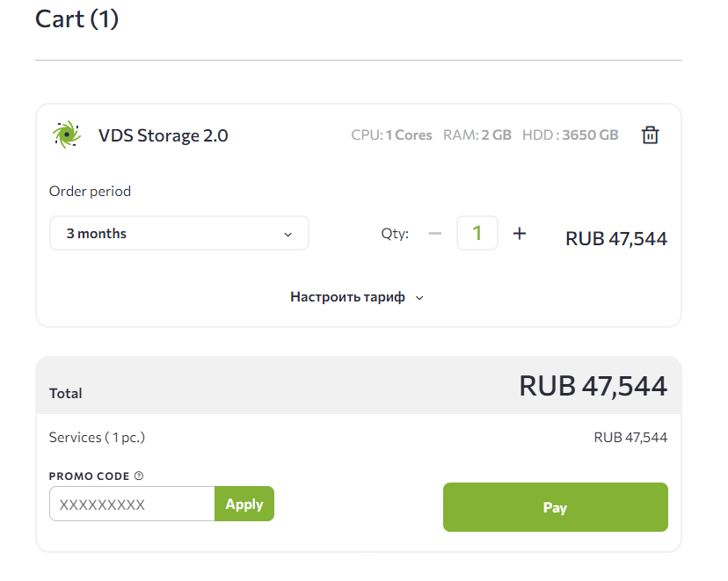The image size is (728, 581).
Task: Open the promo code help question icon
Action: (x=138, y=476)
